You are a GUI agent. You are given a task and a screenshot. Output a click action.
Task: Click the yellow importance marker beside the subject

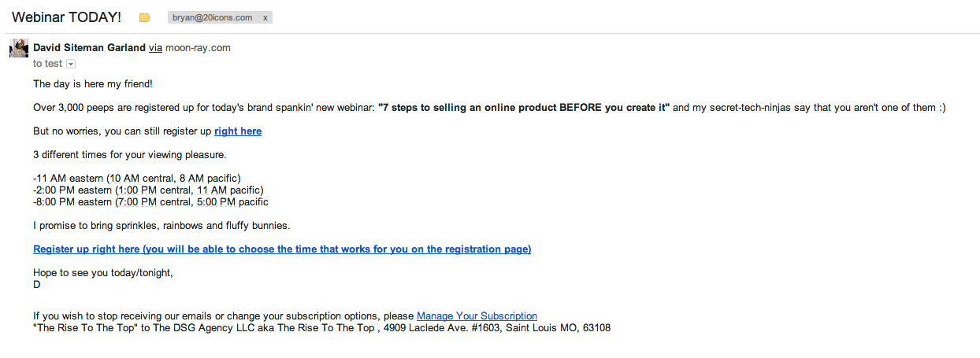point(145,17)
